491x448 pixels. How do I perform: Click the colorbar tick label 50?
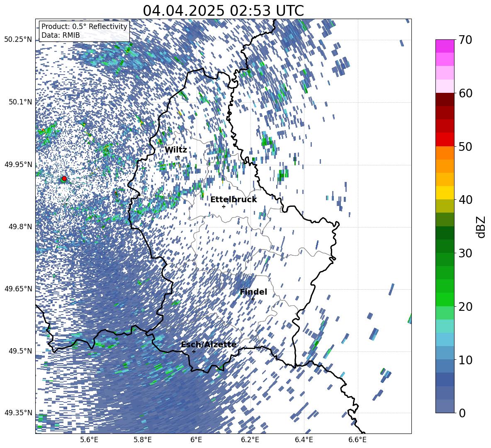[465, 146]
